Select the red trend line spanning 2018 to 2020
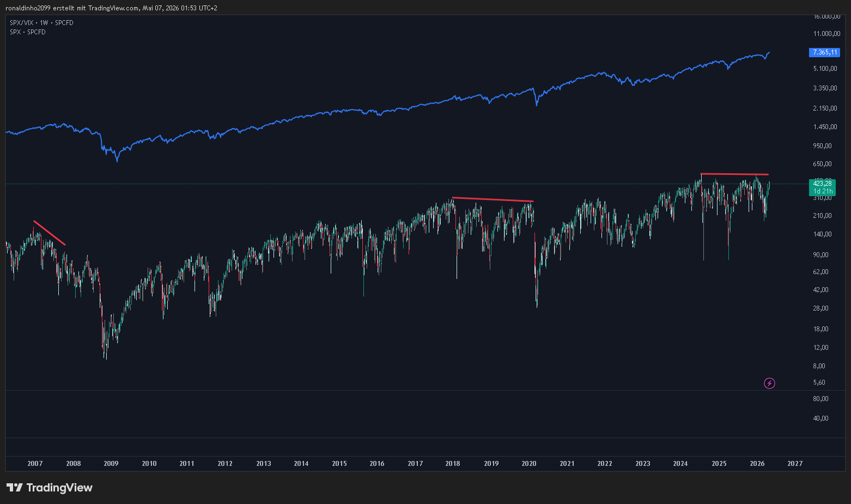Viewport: 851px width, 504px height. 493,199
